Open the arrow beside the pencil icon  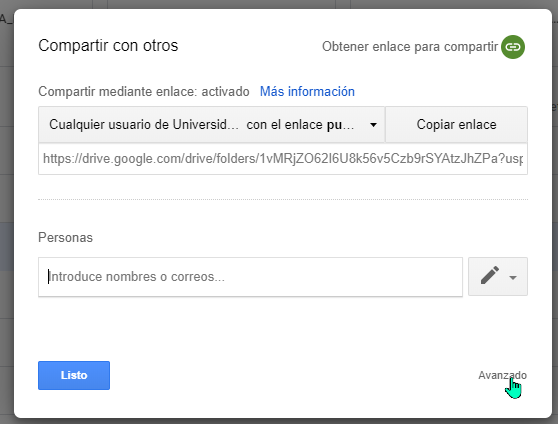(x=513, y=277)
